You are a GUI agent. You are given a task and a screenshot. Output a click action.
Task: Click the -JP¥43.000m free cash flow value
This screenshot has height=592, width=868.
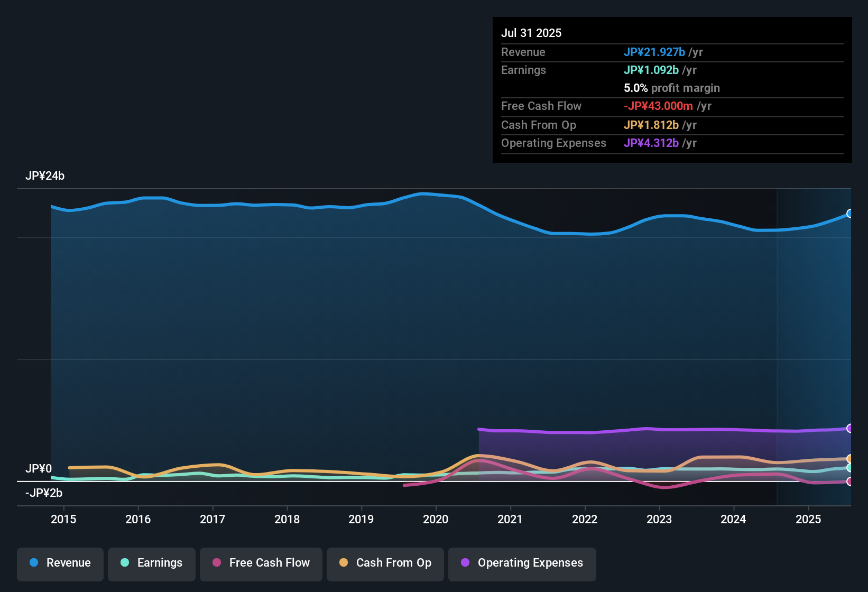click(659, 106)
